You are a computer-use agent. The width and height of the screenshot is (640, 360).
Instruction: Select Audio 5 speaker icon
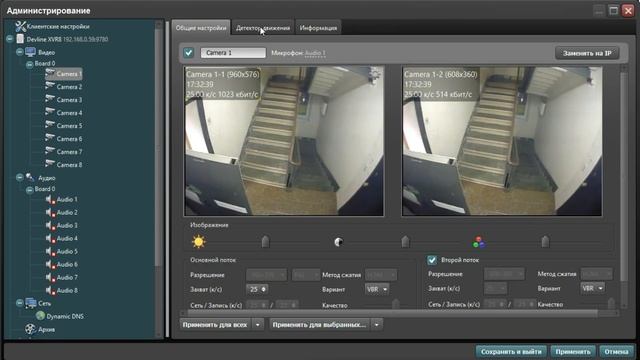coord(50,252)
